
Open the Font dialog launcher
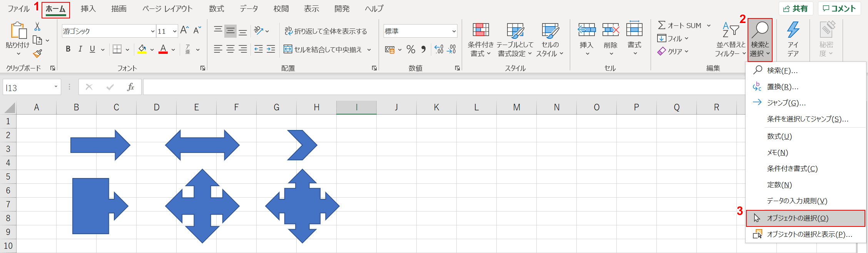(202, 68)
